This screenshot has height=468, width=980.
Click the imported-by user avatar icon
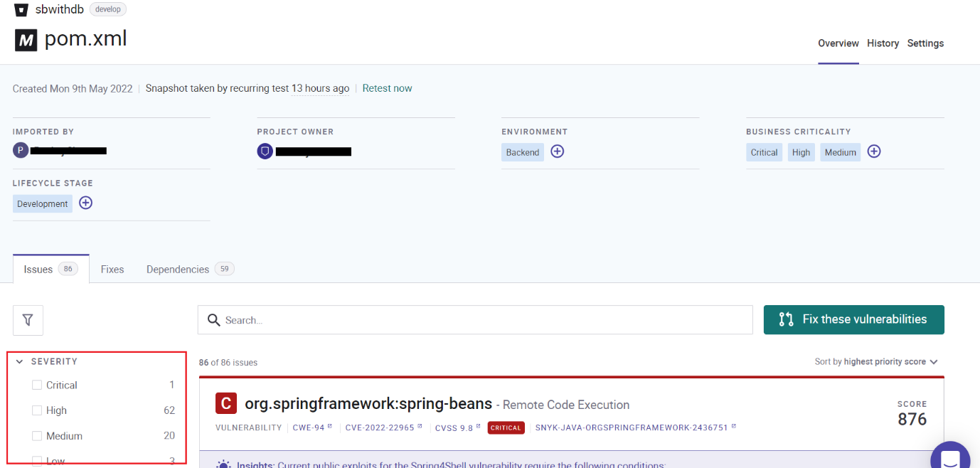(x=21, y=150)
